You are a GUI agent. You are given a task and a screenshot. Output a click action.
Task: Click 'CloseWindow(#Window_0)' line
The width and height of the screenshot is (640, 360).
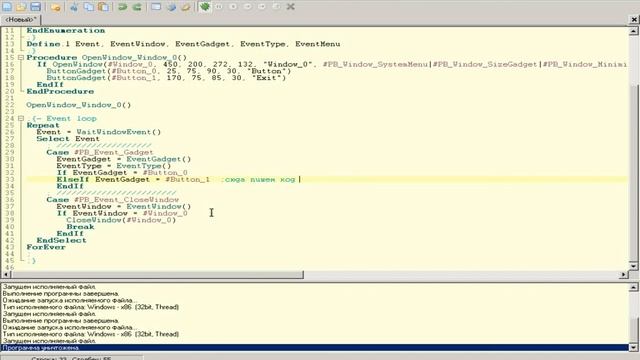coord(121,220)
